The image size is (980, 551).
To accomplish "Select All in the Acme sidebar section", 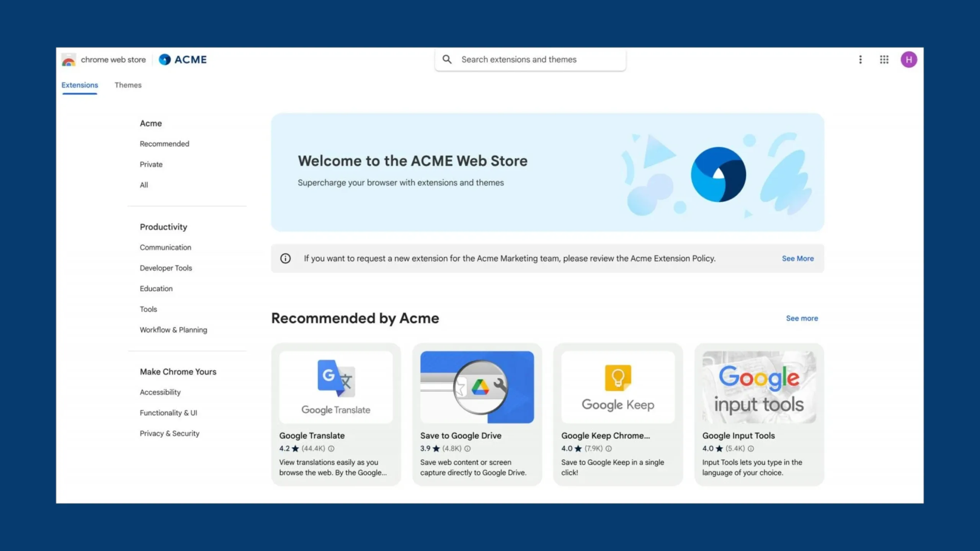I will [144, 185].
